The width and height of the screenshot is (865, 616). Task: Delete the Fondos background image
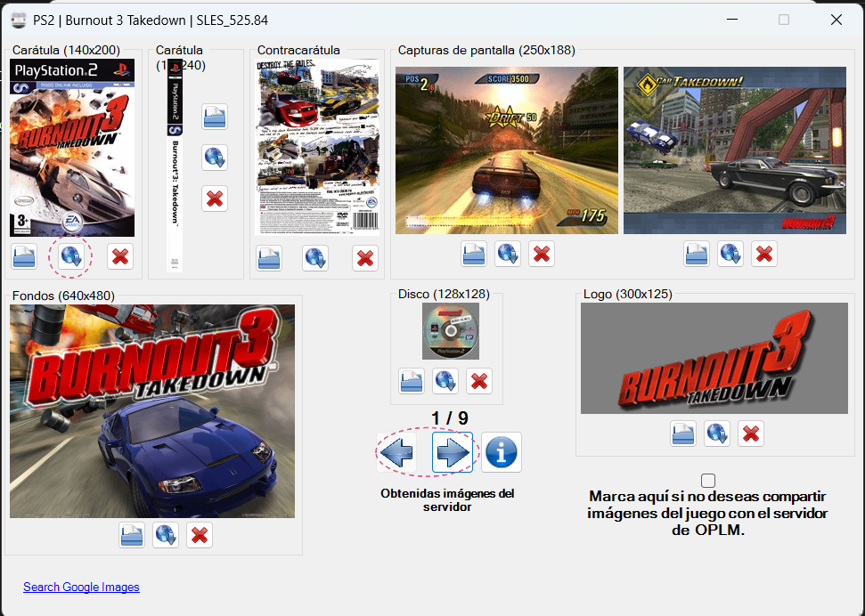(199, 535)
